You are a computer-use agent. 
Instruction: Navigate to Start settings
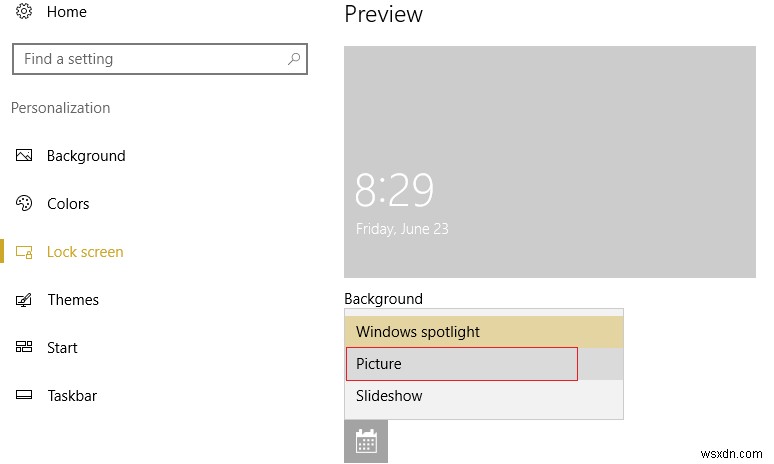click(x=62, y=348)
